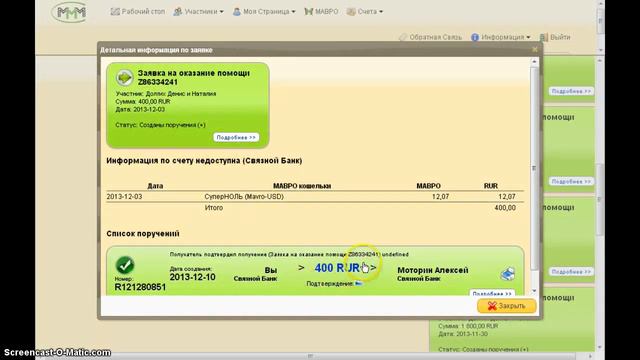Click the Статус: Созданы поручения text in dialog card
Image resolution: width=640 pixels, height=360 pixels.
tap(160, 125)
